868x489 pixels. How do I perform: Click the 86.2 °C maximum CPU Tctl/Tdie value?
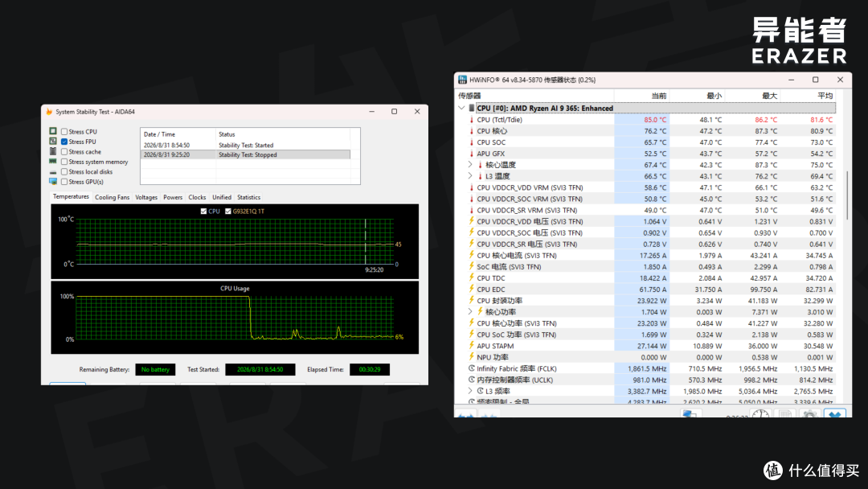pos(766,120)
